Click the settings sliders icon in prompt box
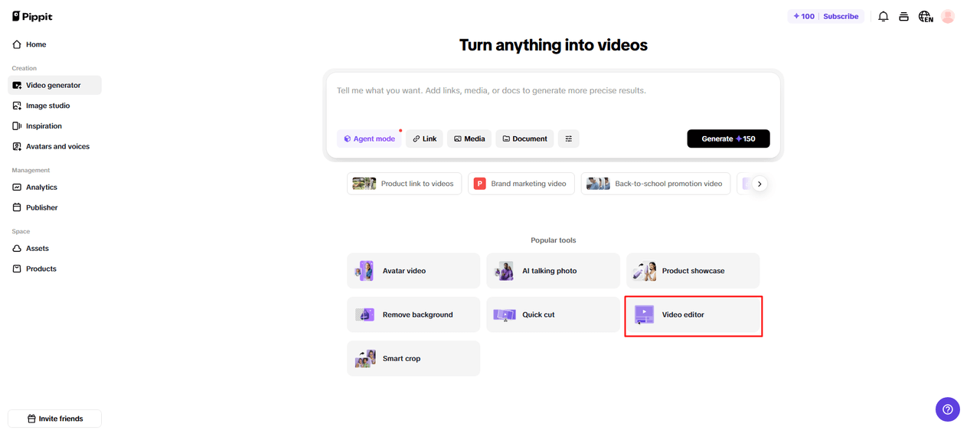The image size is (980, 440). pos(569,139)
